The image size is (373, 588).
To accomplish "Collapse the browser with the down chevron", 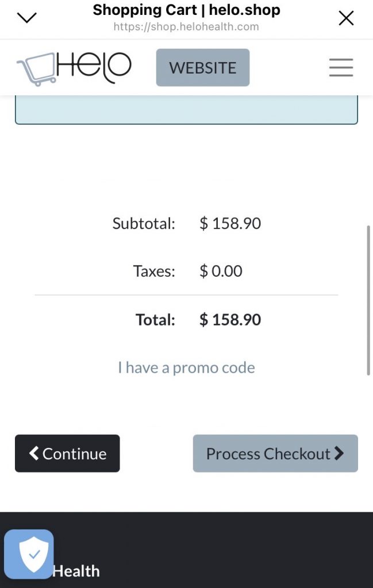I will [x=27, y=18].
